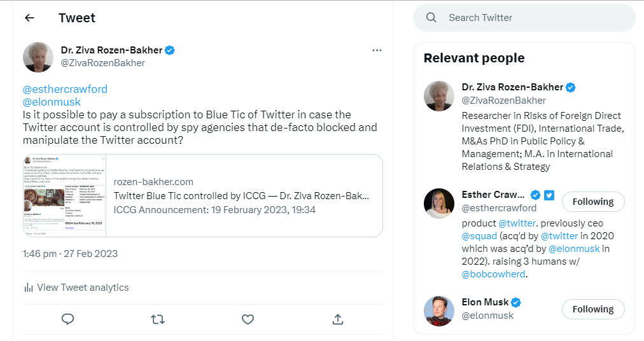Open @esthercrawford mention in tweet
Image resolution: width=644 pixels, height=341 pixels.
click(65, 89)
